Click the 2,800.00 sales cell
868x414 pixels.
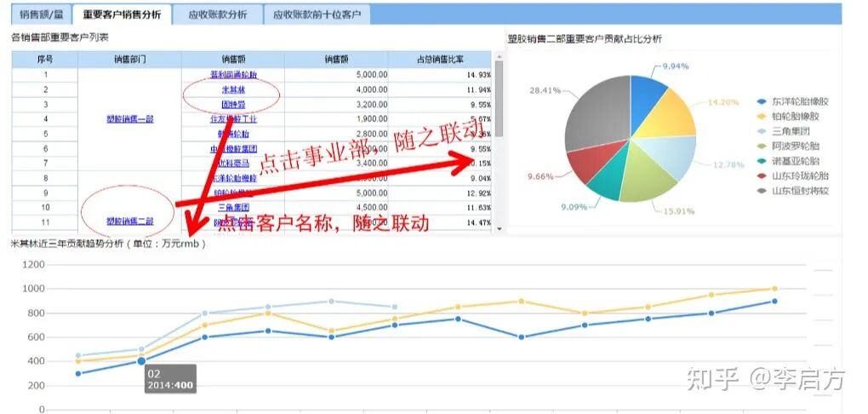336,134
